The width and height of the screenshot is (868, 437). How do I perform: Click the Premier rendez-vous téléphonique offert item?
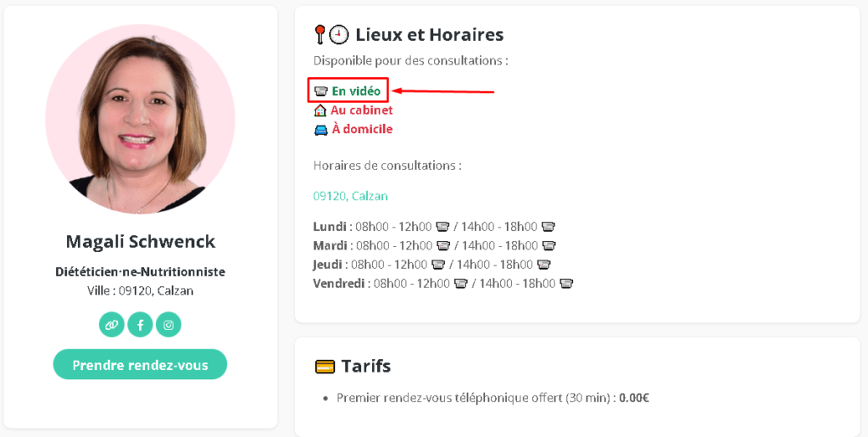(492, 398)
